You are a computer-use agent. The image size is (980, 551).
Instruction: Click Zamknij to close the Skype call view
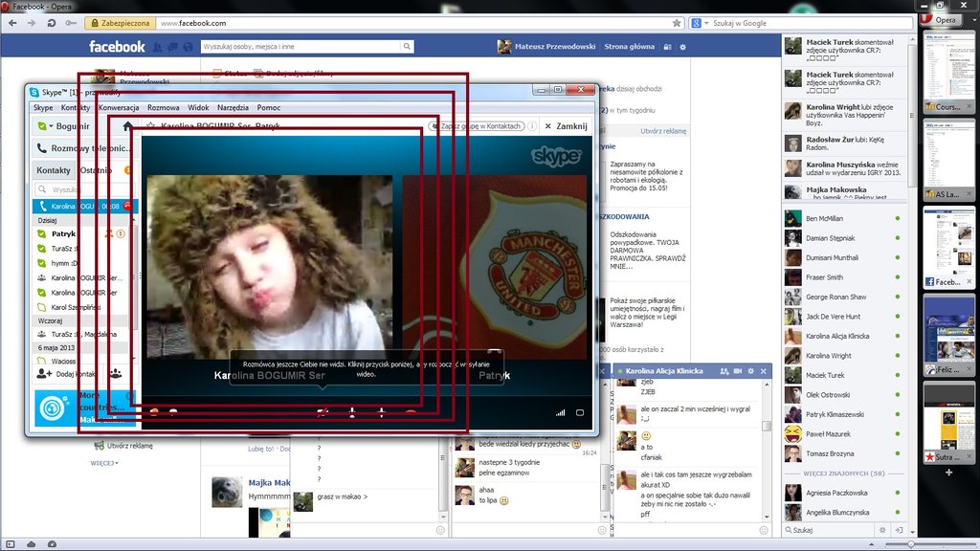(567, 126)
